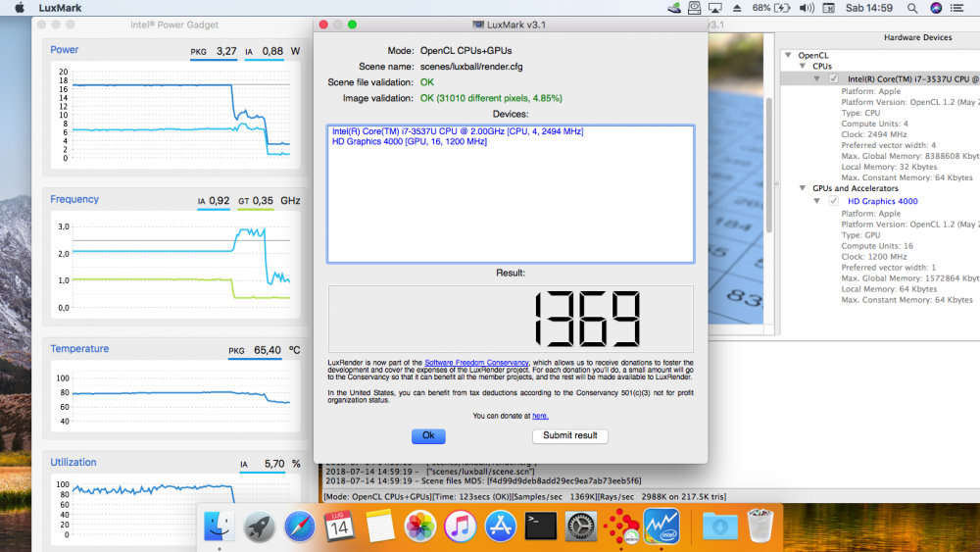The height and width of the screenshot is (552, 980).
Task: Launch Launchpad rocket icon in dock
Action: click(x=259, y=526)
